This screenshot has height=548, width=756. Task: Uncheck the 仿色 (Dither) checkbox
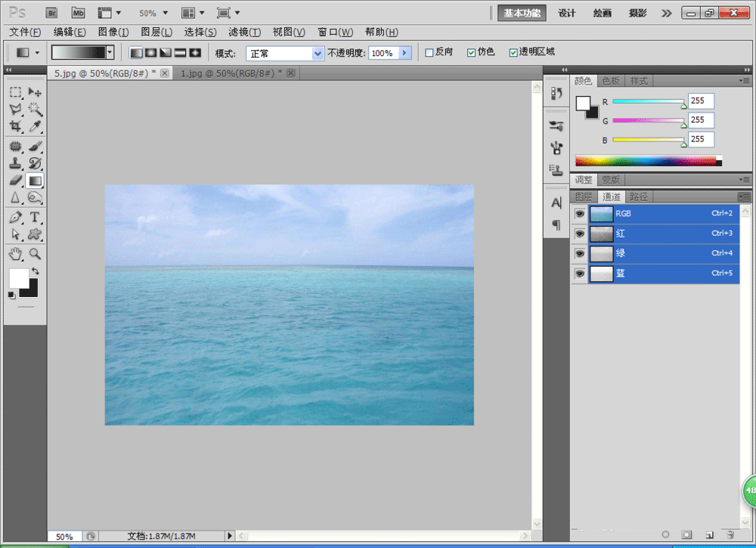click(472, 53)
